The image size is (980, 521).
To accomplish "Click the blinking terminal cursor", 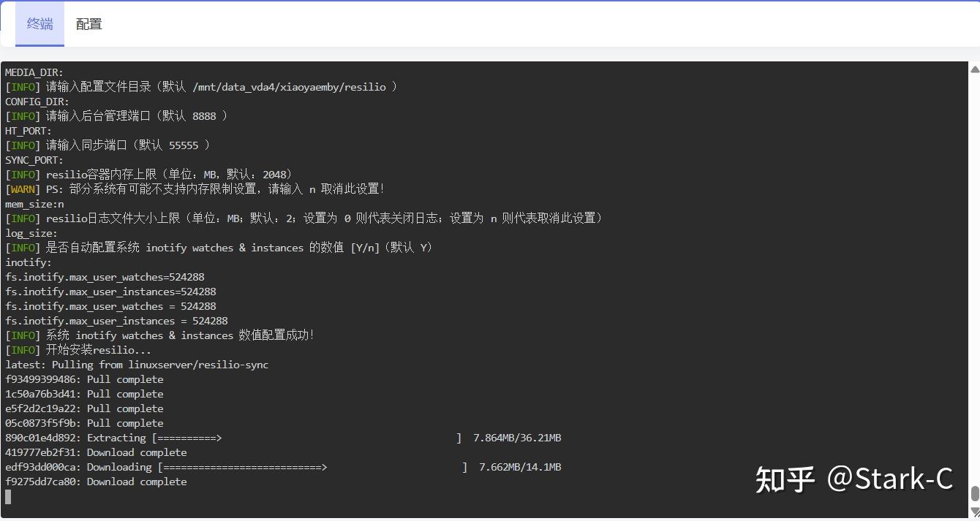I will pyautogui.click(x=8, y=497).
